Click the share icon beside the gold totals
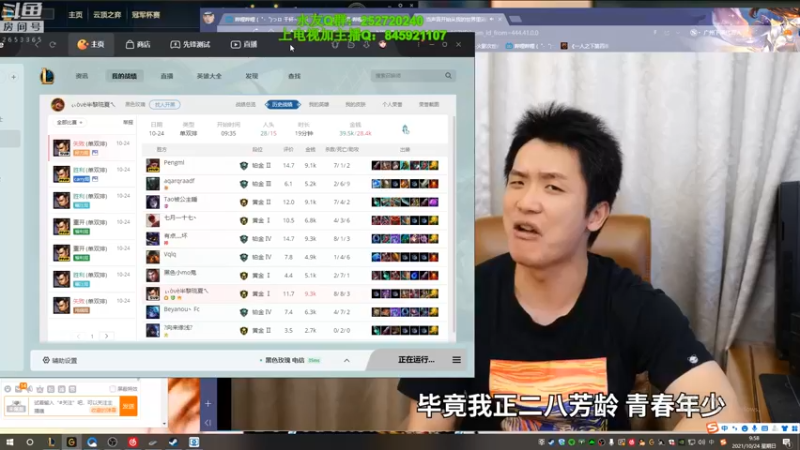The height and width of the screenshot is (450, 800). [x=406, y=130]
